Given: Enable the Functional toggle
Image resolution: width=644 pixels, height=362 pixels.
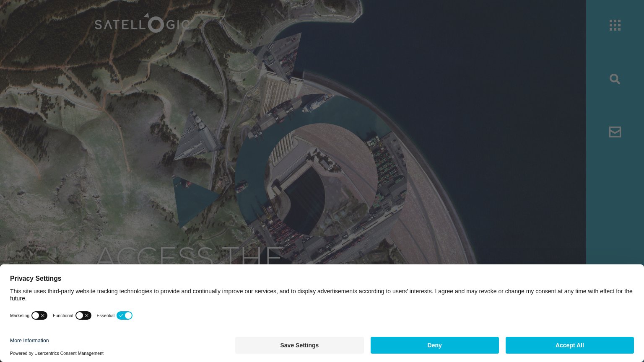Looking at the screenshot, I should [x=83, y=315].
